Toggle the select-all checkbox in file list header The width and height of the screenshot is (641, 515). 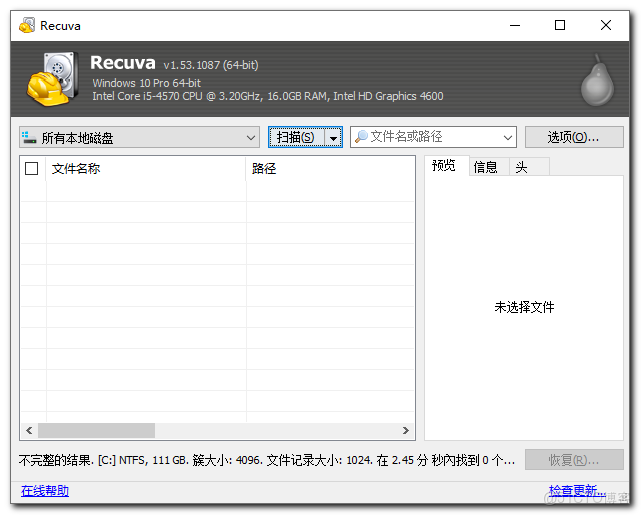(31, 168)
